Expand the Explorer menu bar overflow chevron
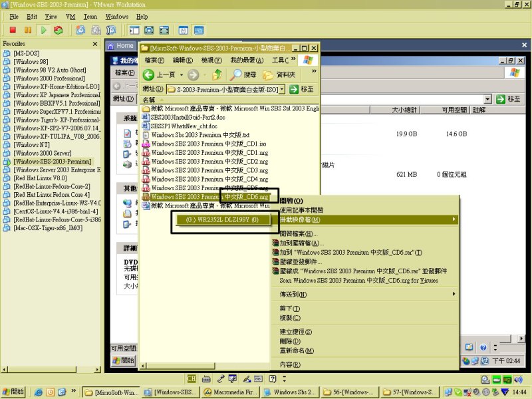This screenshot has width=532, height=399. [293, 59]
